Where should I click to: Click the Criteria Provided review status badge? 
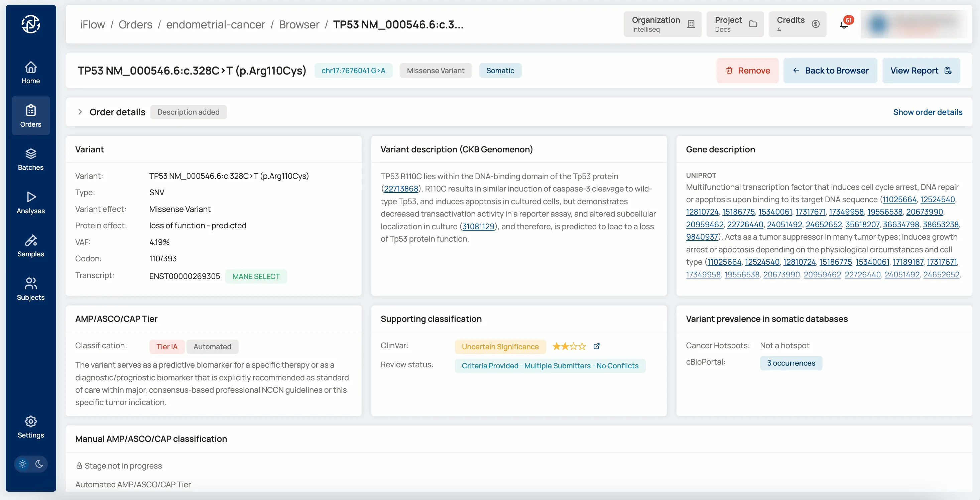(550, 366)
